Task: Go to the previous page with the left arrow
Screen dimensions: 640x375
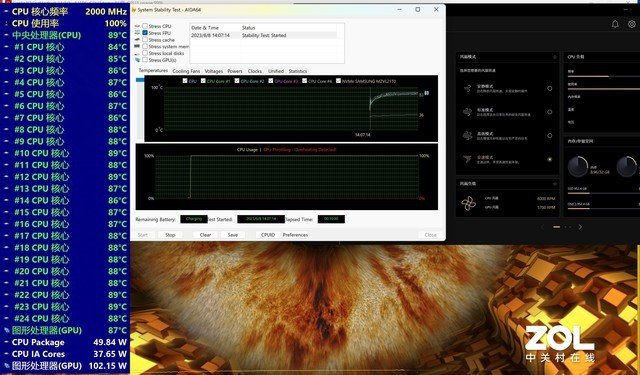Action: pos(542,227)
